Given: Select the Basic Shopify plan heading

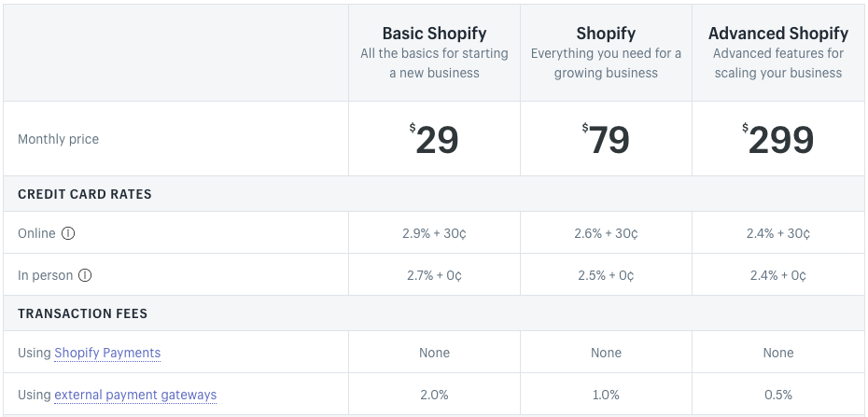Looking at the screenshot, I should coord(434,35).
